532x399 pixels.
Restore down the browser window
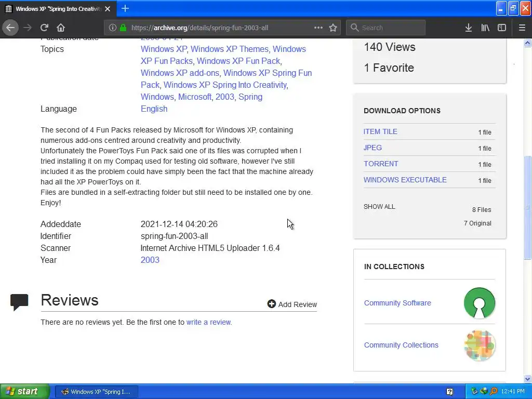tap(513, 8)
